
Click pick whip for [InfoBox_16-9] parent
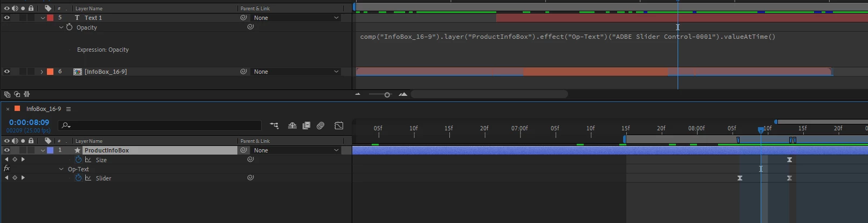(244, 72)
